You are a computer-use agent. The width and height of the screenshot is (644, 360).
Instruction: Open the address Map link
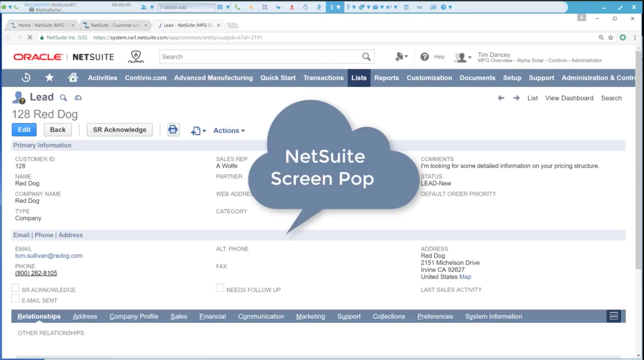(465, 277)
